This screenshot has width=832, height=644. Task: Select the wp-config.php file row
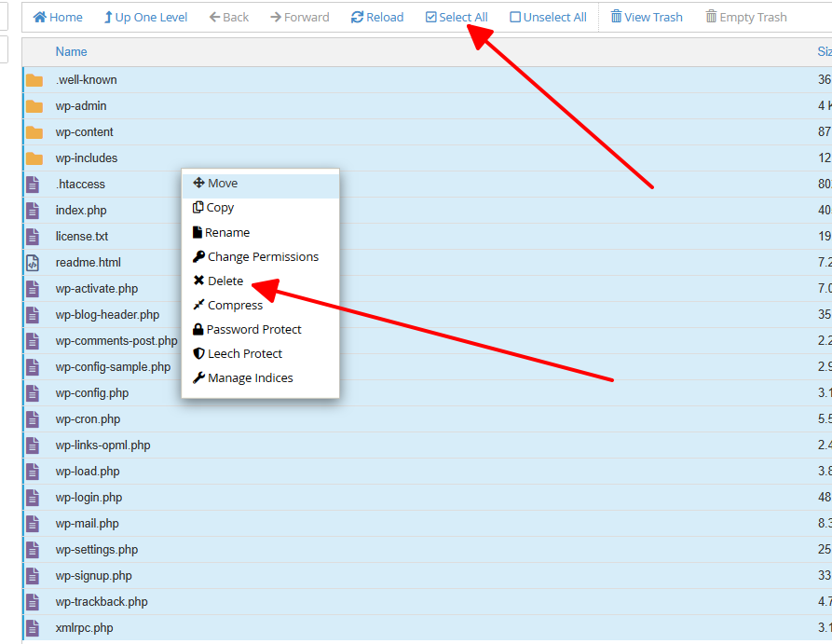click(x=427, y=393)
